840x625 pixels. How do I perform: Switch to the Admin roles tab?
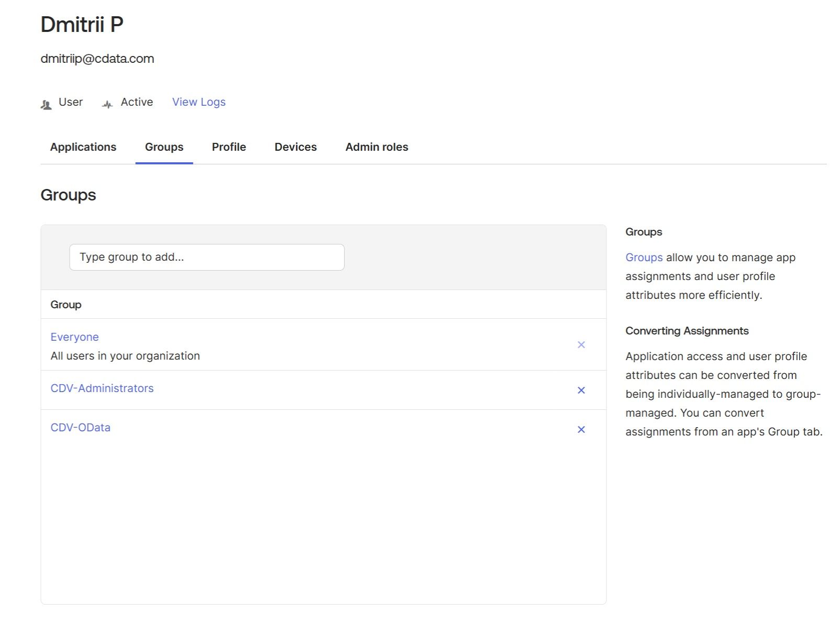click(377, 147)
